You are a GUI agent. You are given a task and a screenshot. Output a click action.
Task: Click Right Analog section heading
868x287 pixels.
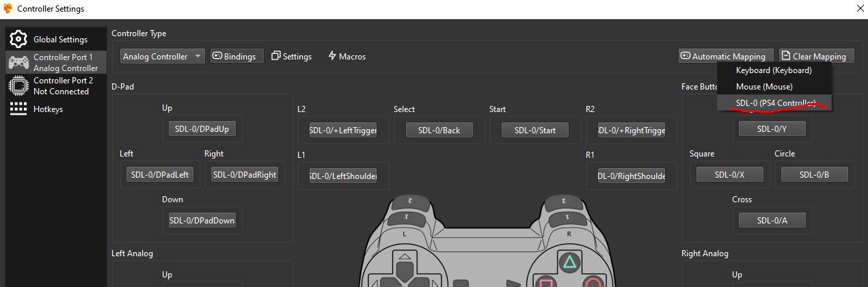click(x=705, y=254)
